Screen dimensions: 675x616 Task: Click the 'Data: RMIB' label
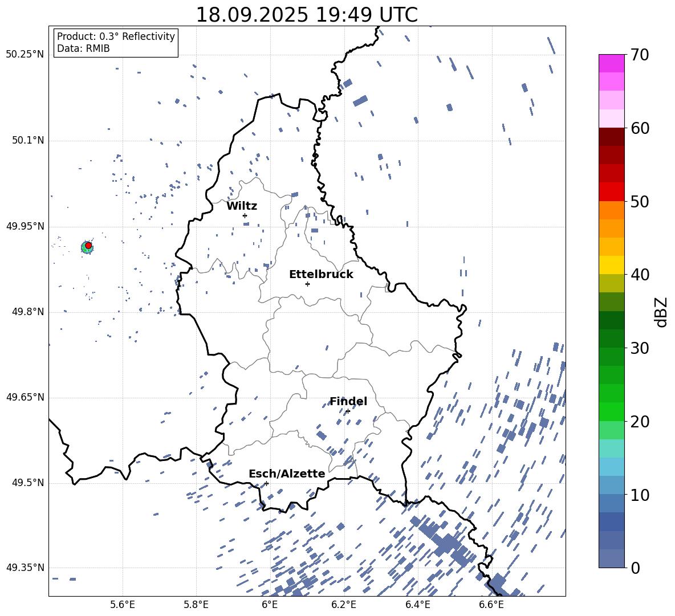point(83,48)
